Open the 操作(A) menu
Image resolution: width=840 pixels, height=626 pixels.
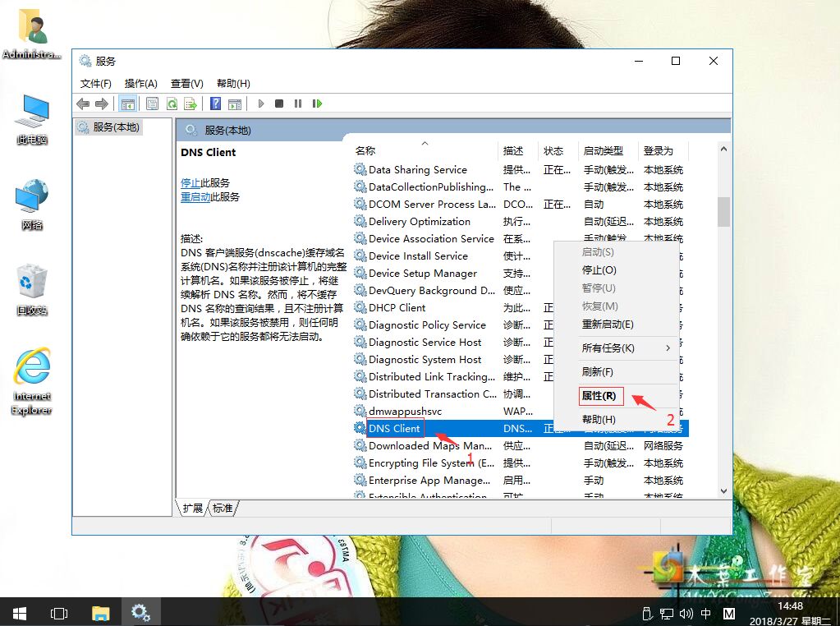[x=141, y=84]
